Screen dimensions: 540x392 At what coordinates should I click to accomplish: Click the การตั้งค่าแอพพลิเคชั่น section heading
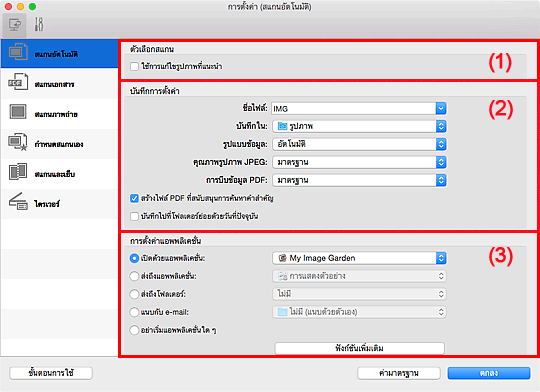coord(166,241)
